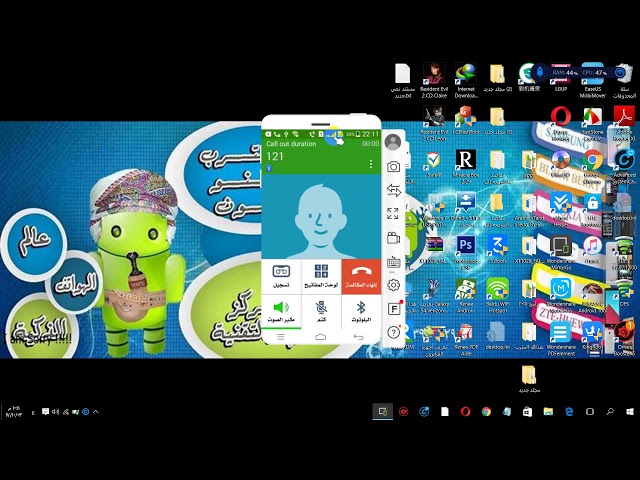Viewport: 640px width, 480px height.
Task: Open volume control in system tray
Action: click(56, 412)
